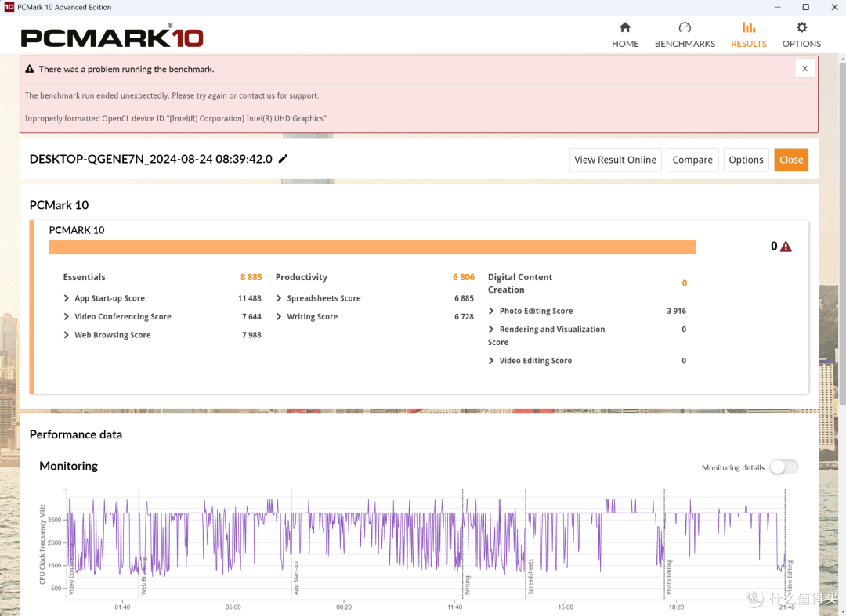Click the Writing marker on the chart

[467, 585]
